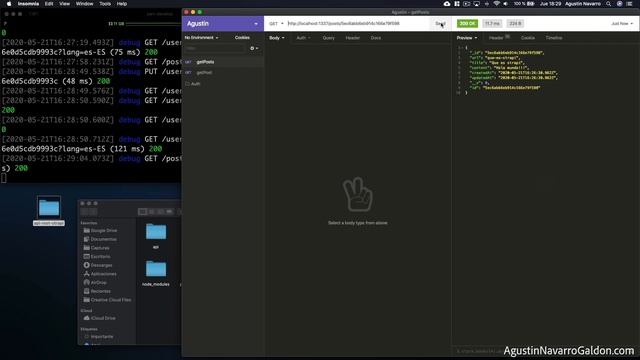The image size is (640, 360).
Task: Switch to the Query tab
Action: (329, 38)
